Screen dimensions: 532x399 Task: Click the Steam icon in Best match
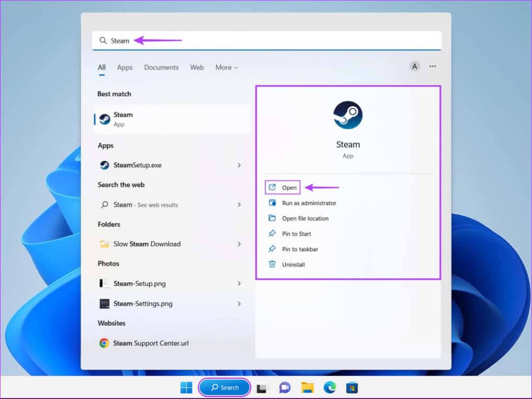coord(105,119)
